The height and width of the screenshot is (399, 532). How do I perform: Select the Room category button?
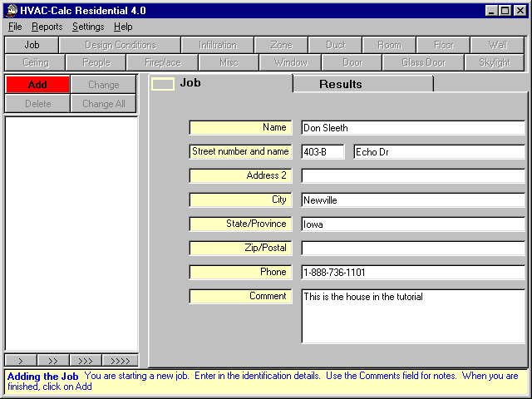coord(389,45)
